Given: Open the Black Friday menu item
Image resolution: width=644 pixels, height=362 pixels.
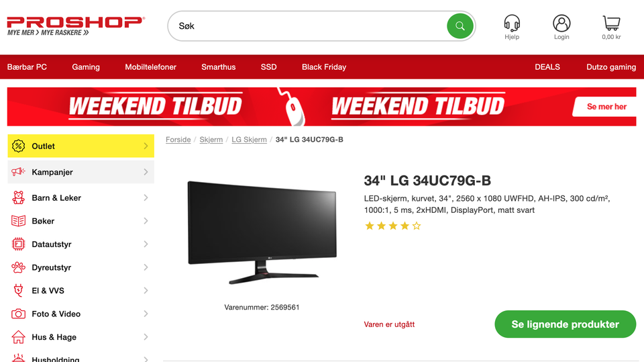Looking at the screenshot, I should coord(324,67).
